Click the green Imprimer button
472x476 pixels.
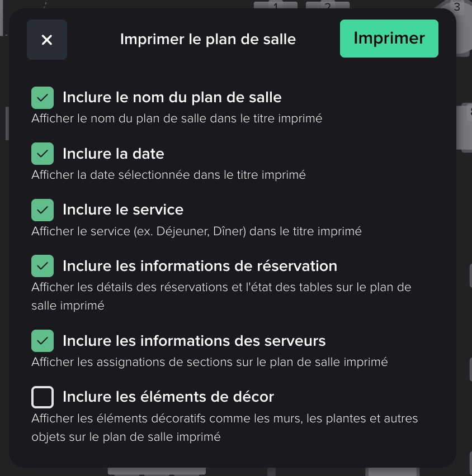click(x=389, y=39)
